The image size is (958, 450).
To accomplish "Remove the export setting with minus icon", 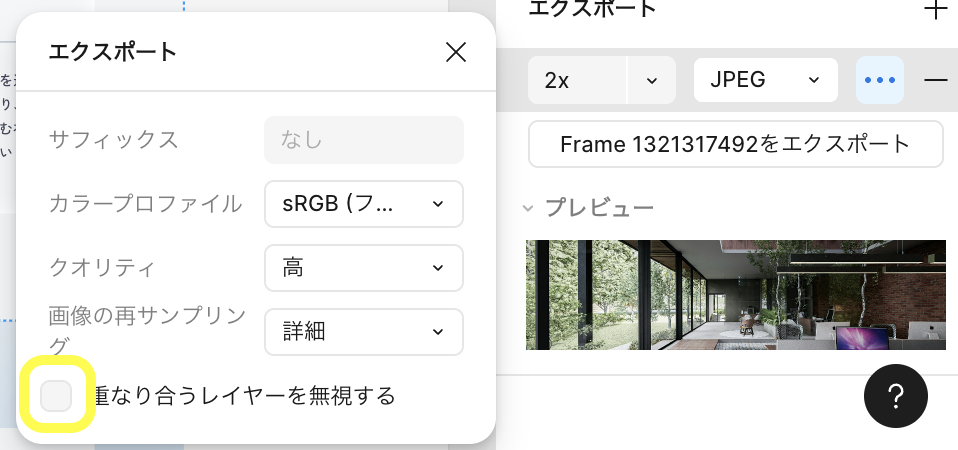I will [x=935, y=80].
